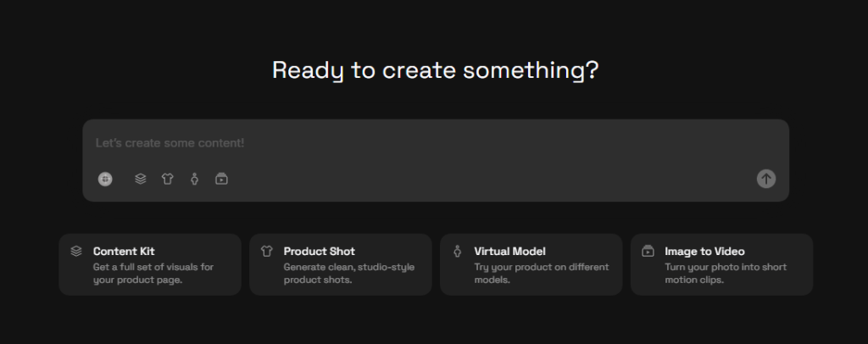Select the Product Shot t-shirt icon in prompt toolbar
The height and width of the screenshot is (344, 868).
tap(167, 179)
